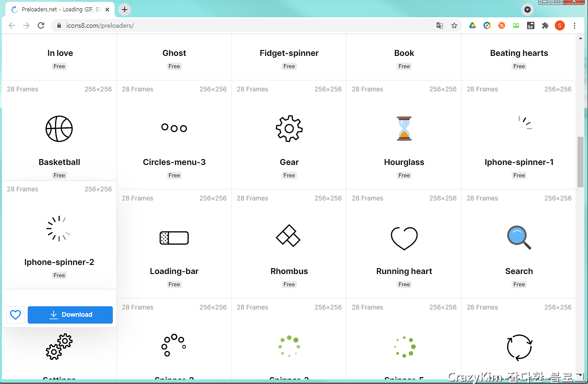The height and width of the screenshot is (384, 588).
Task: Switch to the Preloaders.net tab
Action: [60, 10]
